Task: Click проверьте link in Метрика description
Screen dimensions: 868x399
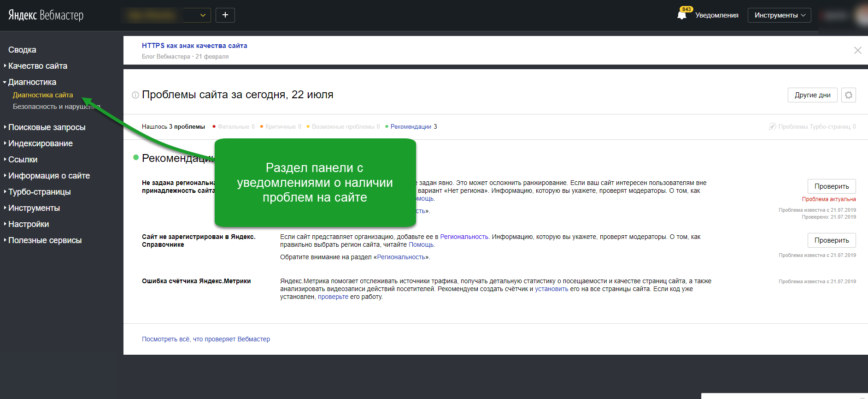Action: tap(333, 297)
